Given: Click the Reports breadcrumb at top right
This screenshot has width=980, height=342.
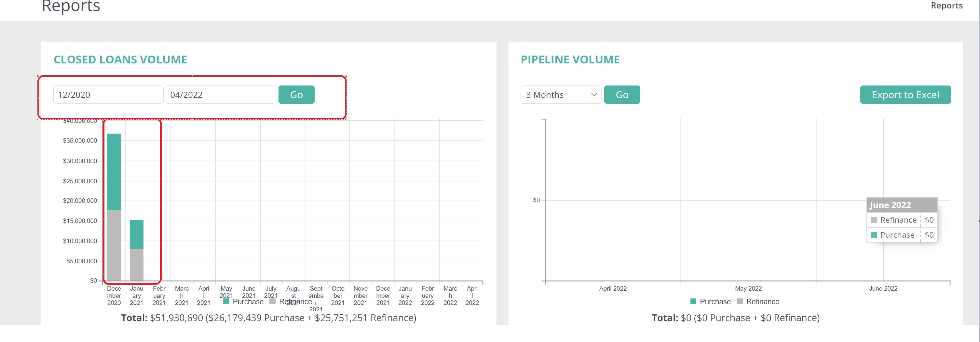Looking at the screenshot, I should pos(946,6).
